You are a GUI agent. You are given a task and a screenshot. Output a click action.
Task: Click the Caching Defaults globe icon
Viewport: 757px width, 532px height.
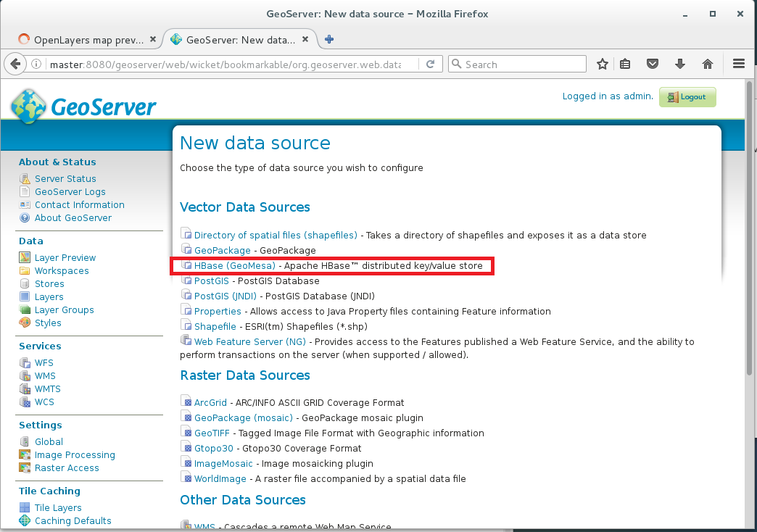pyautogui.click(x=25, y=520)
